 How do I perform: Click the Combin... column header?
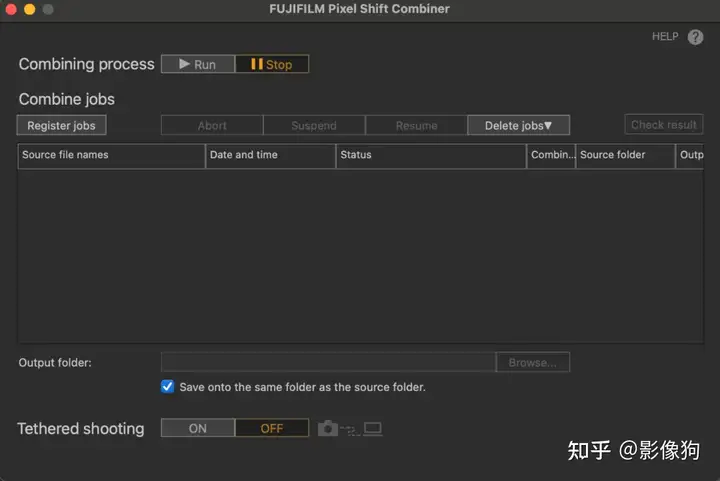tap(551, 156)
